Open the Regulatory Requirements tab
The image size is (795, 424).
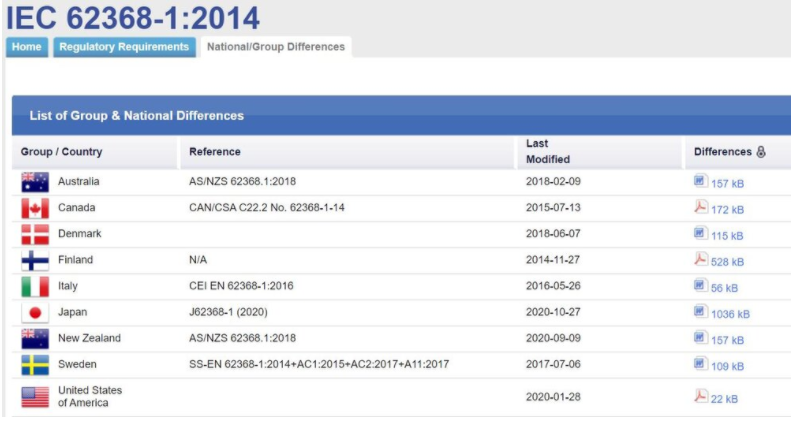[x=124, y=47]
